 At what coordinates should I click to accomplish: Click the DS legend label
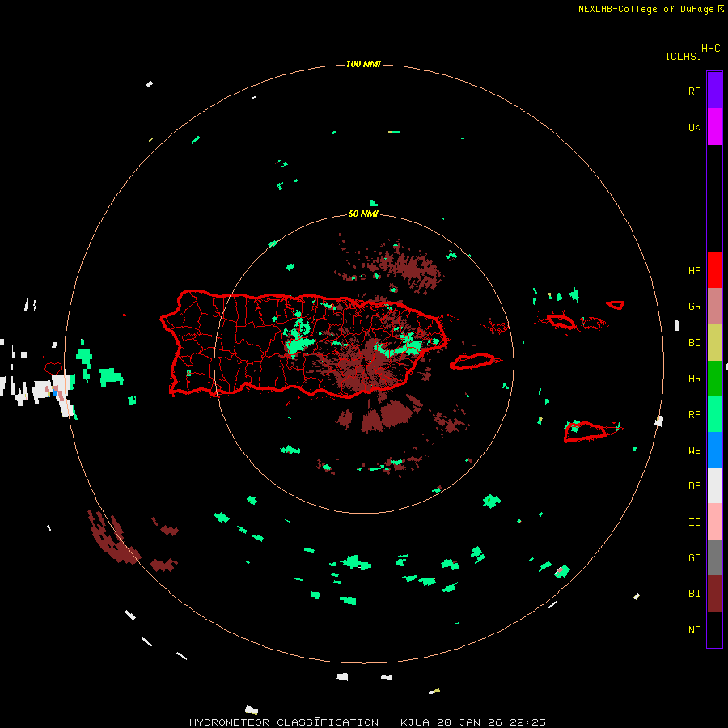695,486
